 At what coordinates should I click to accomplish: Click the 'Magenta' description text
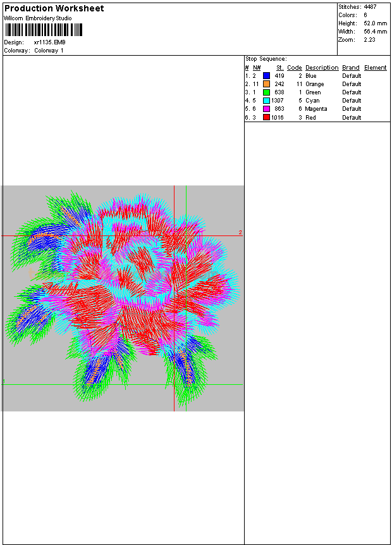point(316,109)
